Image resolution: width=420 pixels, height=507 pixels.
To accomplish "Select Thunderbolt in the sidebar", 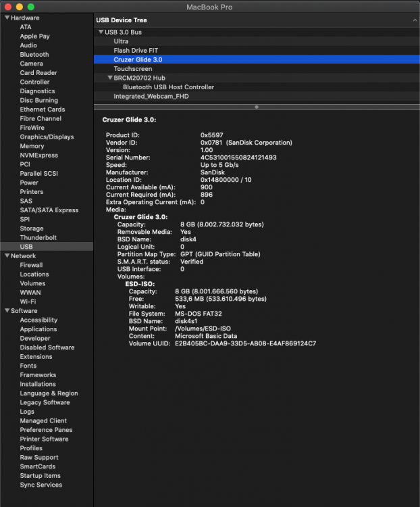I will (38, 237).
